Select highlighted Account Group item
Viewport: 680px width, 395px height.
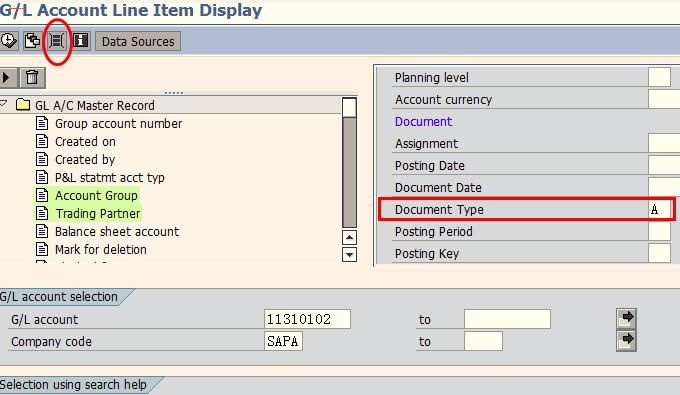coord(96,196)
